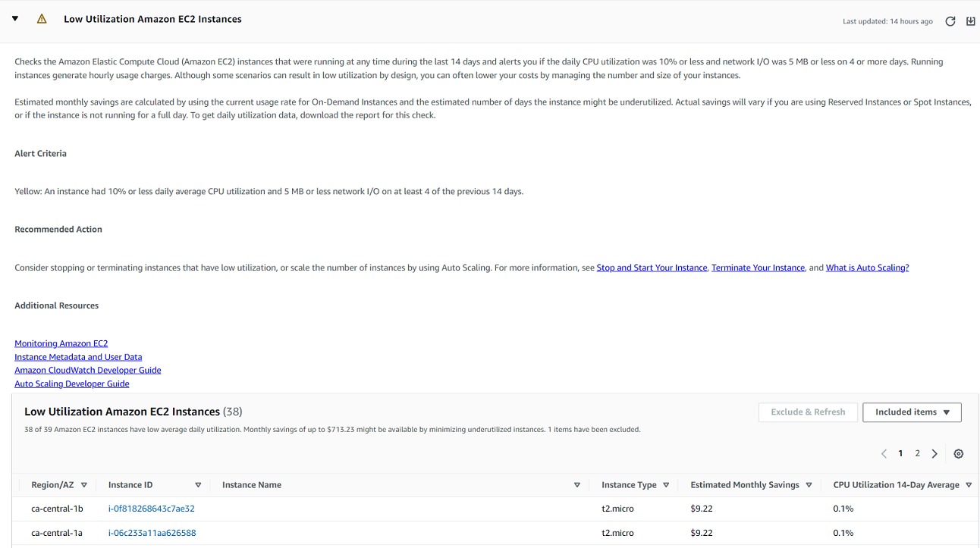Open the What is Auto Scaling? link

click(867, 267)
